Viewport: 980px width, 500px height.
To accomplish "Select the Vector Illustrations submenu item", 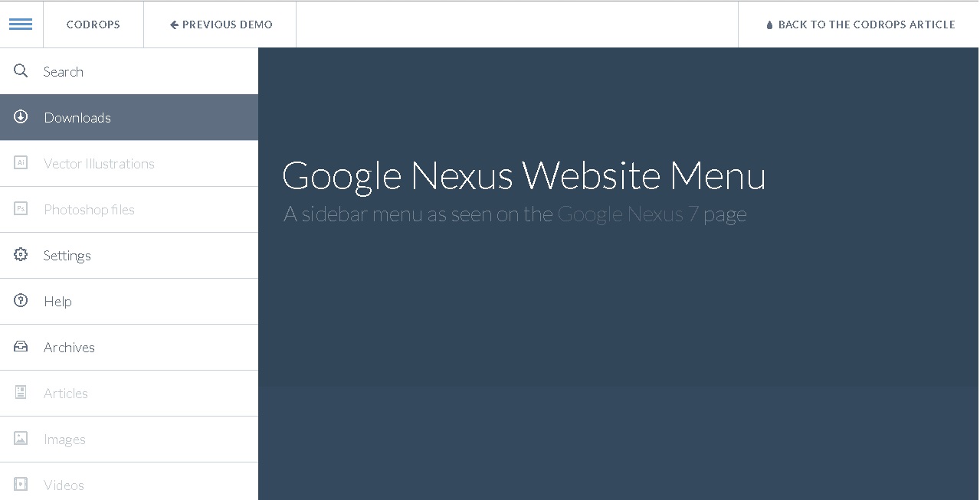I will click(129, 163).
